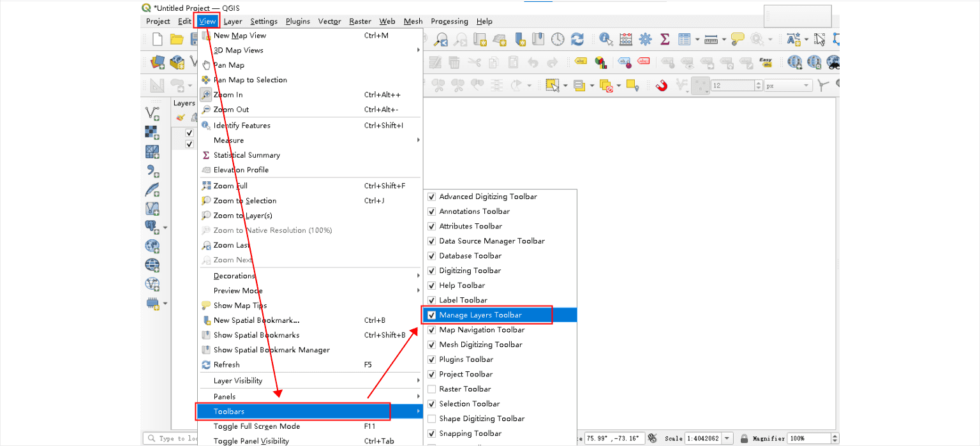This screenshot has width=980, height=446.
Task: Toggle the Map Navigation Toolbar checkbox
Action: pyautogui.click(x=432, y=330)
